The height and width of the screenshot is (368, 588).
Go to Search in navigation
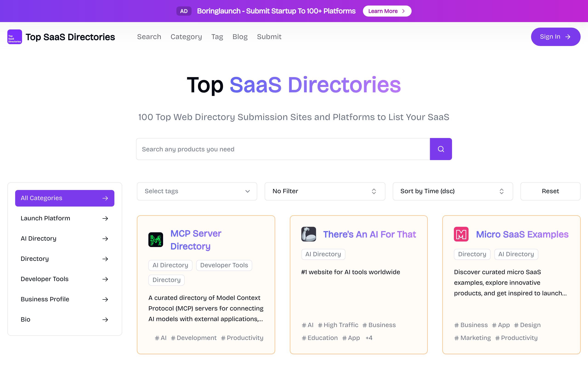pyautogui.click(x=149, y=37)
